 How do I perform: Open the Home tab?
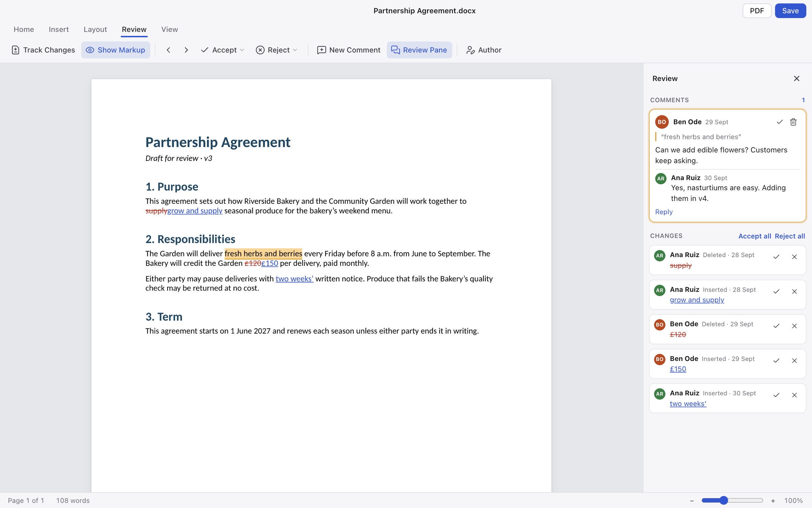pyautogui.click(x=24, y=29)
